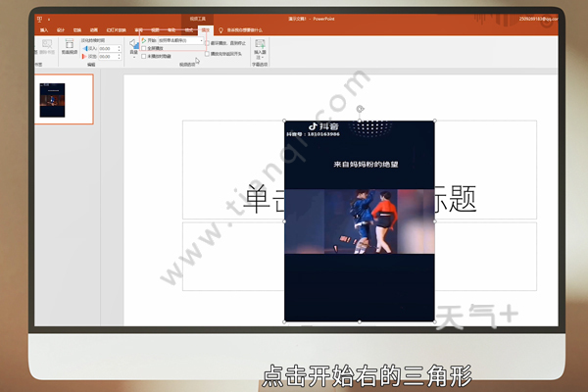Click the Fade In 00.00 time field
This screenshot has width=588, height=392.
(108, 48)
